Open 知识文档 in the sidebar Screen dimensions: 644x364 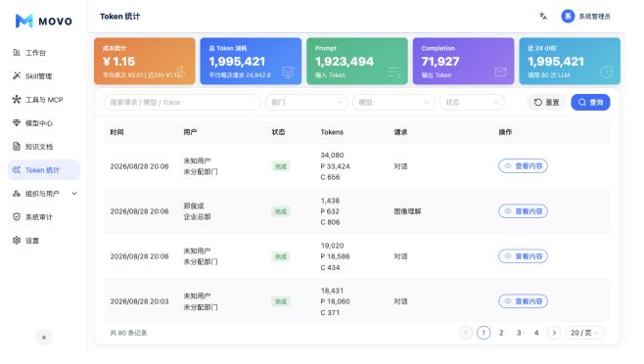[x=44, y=146]
